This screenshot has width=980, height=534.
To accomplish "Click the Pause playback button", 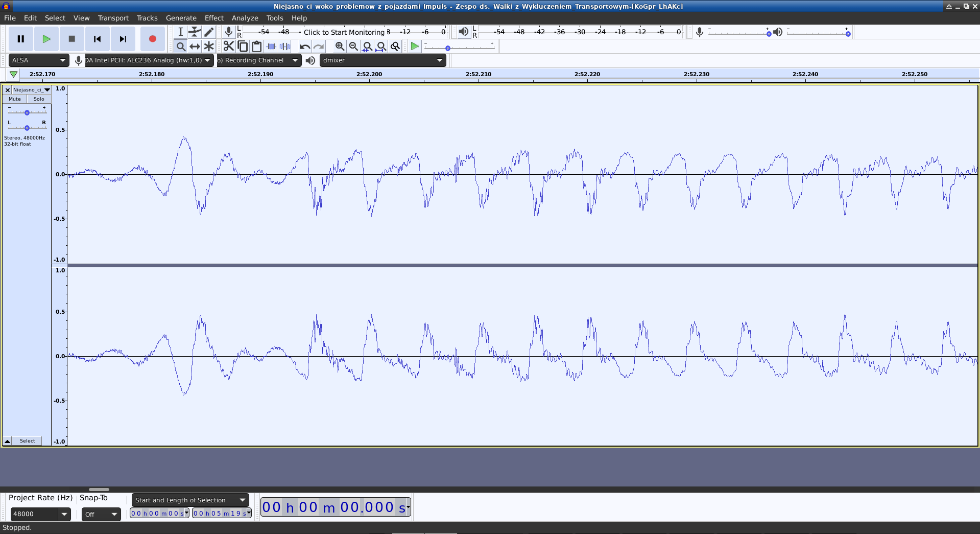I will 21,39.
